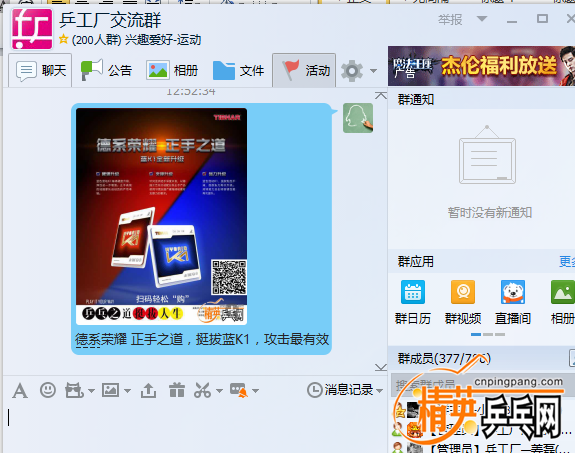The image size is (575, 453).
Task: Expand the message notification dropdown arrow
Action: (x=256, y=391)
